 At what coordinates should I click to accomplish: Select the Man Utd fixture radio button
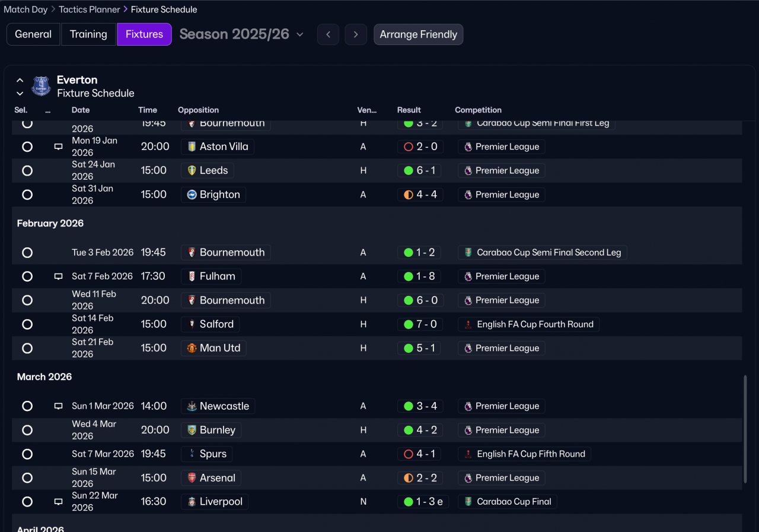(x=27, y=348)
